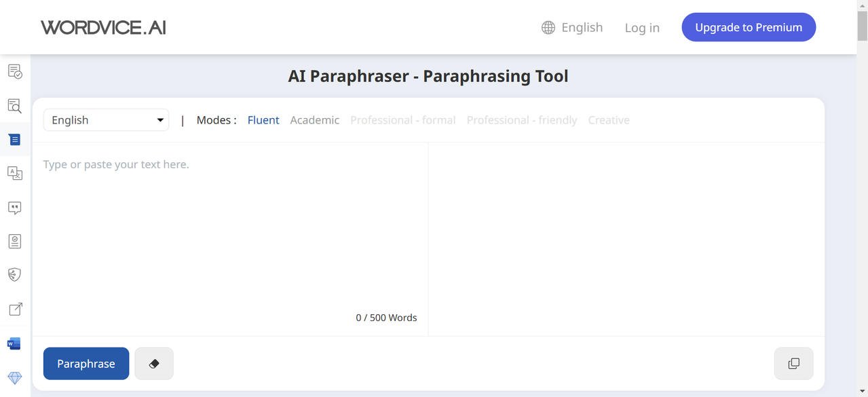Open the shield sidebar icon
Viewport: 868px width, 397px height.
point(14,275)
